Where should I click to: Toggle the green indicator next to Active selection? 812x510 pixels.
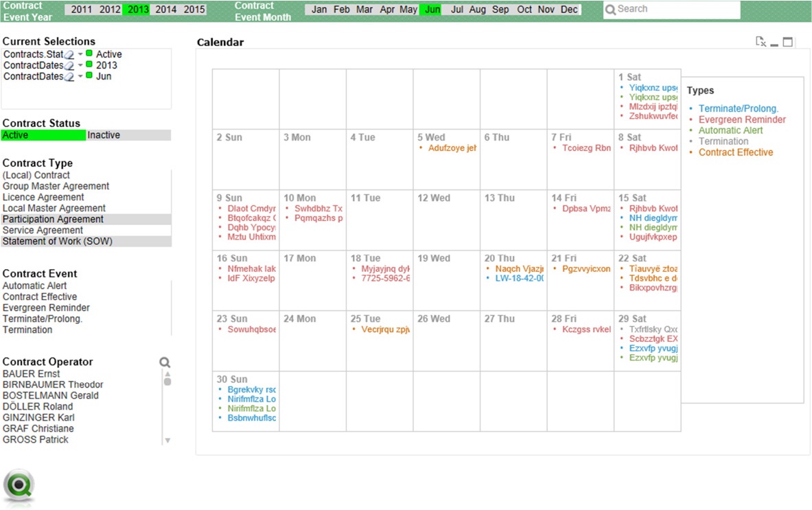click(x=89, y=54)
